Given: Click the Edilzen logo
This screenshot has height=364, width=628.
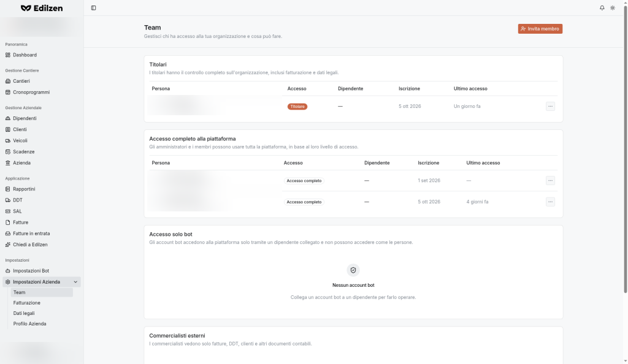Looking at the screenshot, I should click(42, 8).
